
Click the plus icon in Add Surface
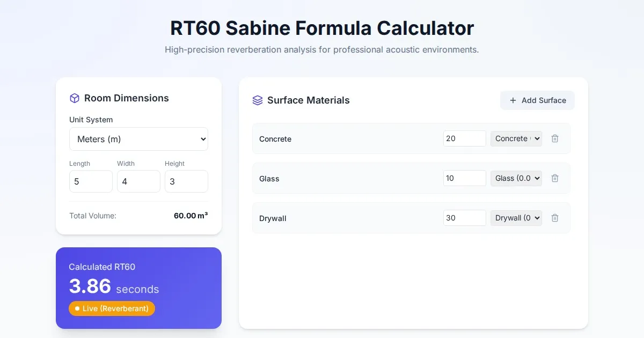point(513,100)
